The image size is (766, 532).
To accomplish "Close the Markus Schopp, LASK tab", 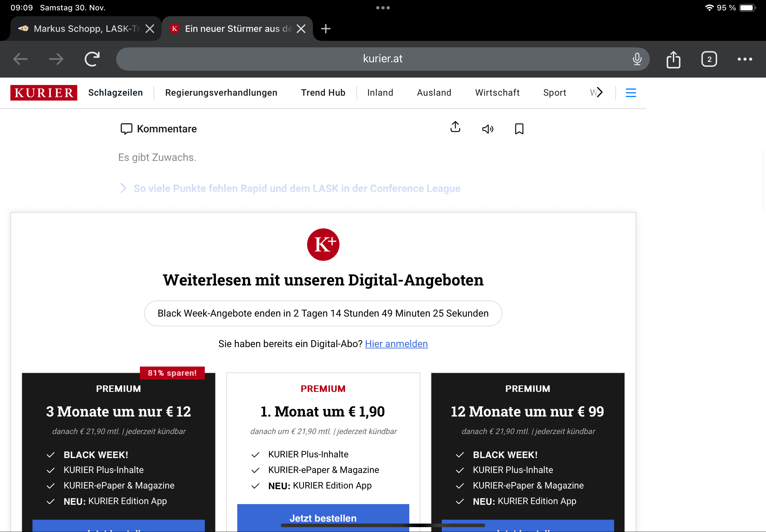I will (150, 29).
